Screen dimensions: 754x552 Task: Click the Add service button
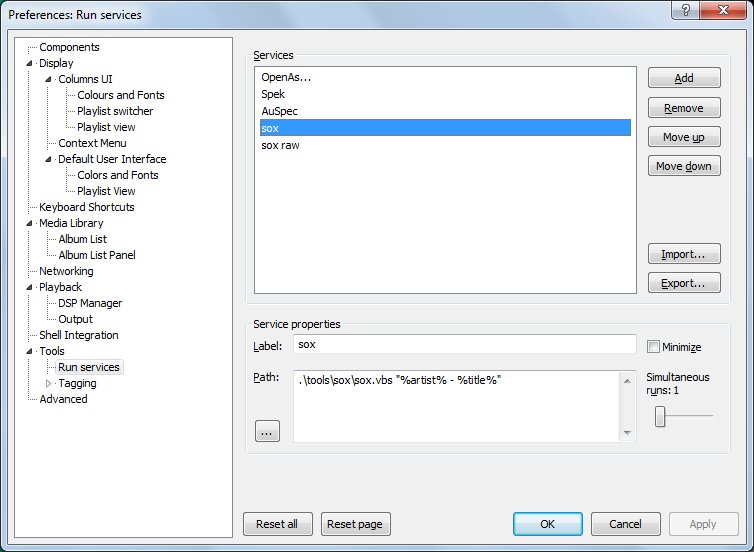(x=684, y=78)
